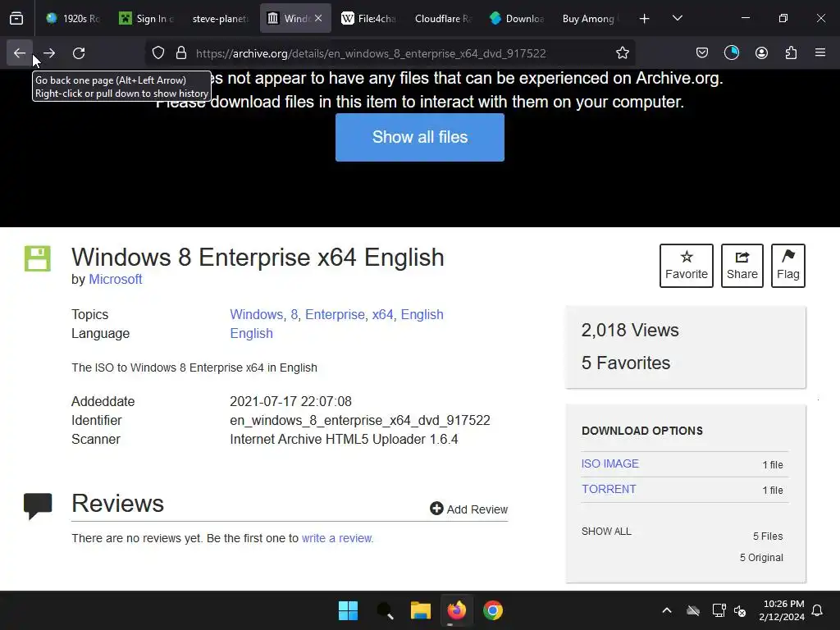
Task: Open the Pocket save icon
Action: coord(702,53)
